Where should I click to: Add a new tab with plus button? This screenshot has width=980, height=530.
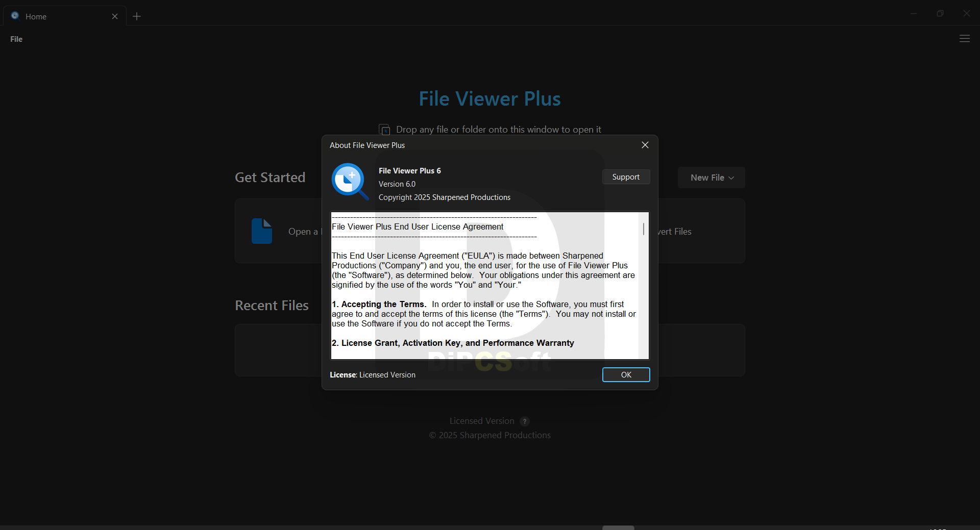[x=137, y=16]
